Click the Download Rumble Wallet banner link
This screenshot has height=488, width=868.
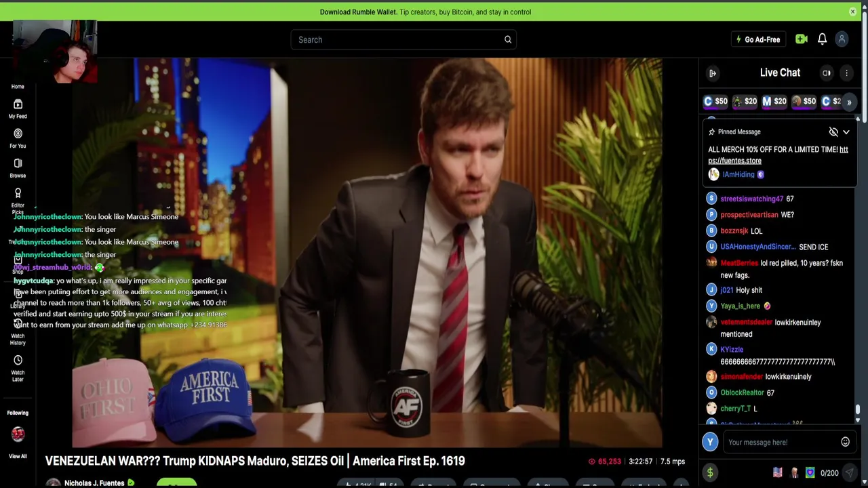tap(425, 12)
